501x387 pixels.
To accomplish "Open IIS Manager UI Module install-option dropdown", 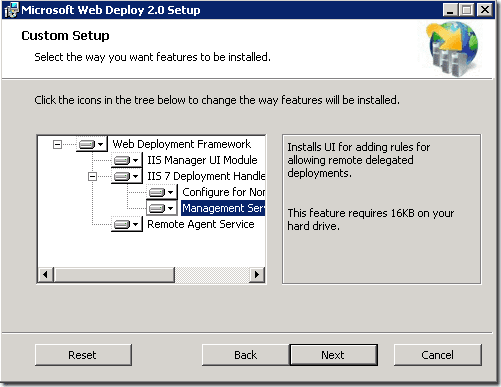I will 127,160.
